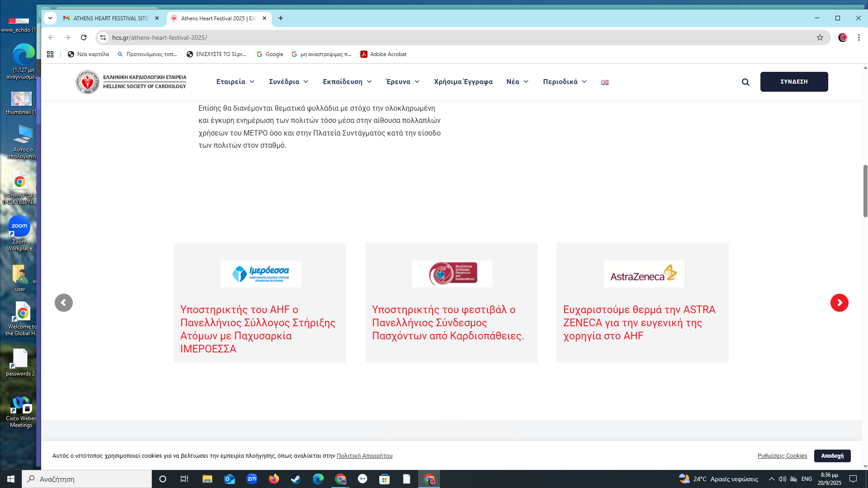868x488 pixels.
Task: Expand the Συνέδρια dropdown menu
Action: coord(288,82)
